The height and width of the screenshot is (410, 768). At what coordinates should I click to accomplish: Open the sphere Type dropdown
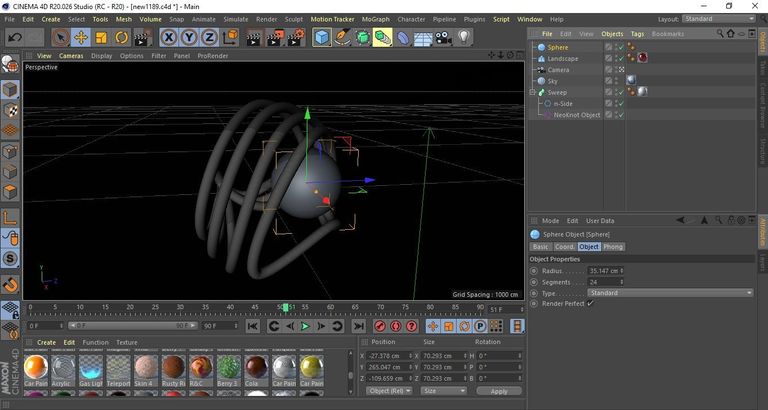coord(670,293)
